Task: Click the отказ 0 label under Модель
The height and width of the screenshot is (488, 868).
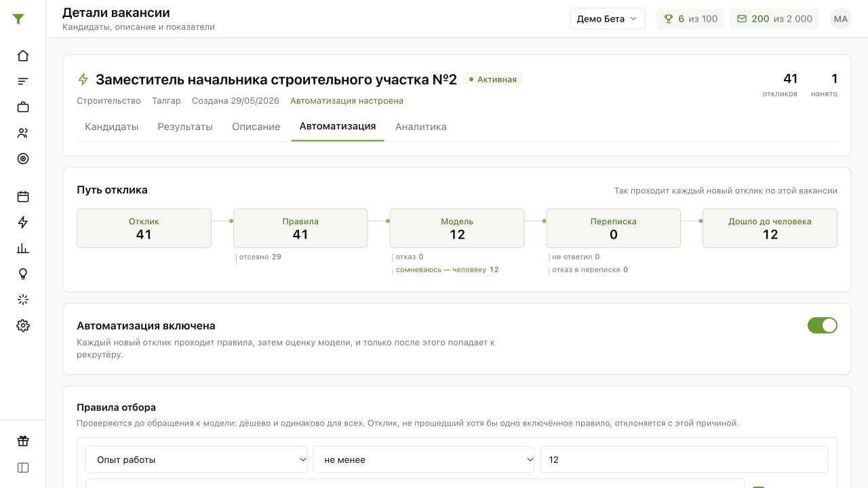Action: click(x=410, y=257)
